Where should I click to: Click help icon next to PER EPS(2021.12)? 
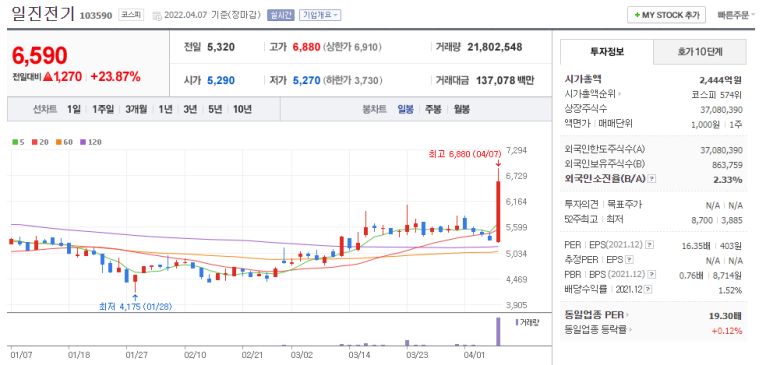point(650,245)
